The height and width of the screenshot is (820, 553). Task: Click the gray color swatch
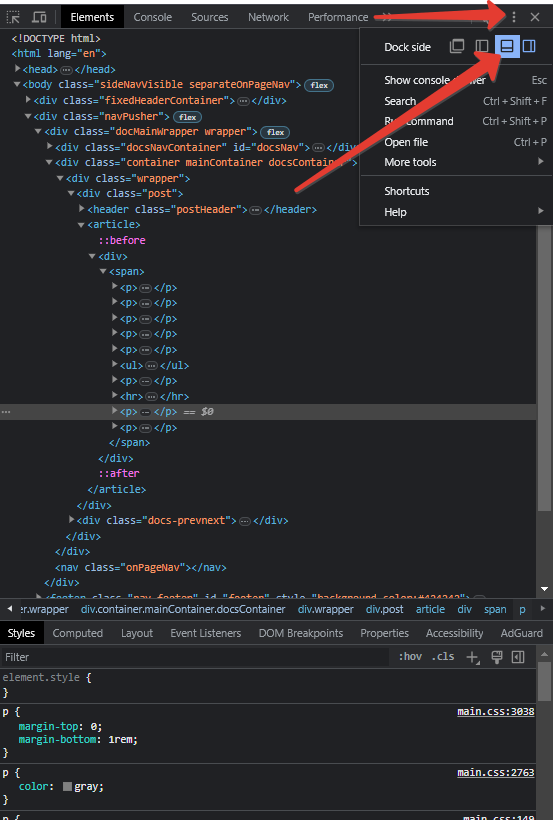point(67,787)
